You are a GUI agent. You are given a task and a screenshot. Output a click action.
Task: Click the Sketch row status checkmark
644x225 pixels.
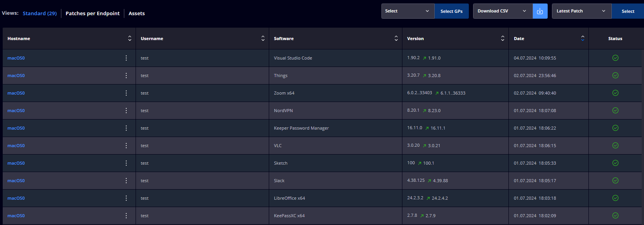(615, 163)
